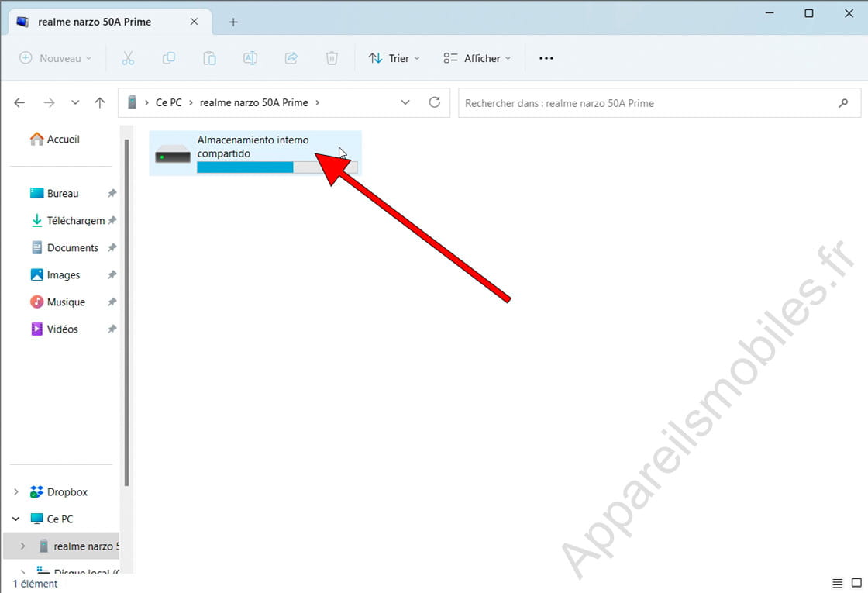
Task: Click the Paste clipboard icon
Action: pyautogui.click(x=209, y=58)
